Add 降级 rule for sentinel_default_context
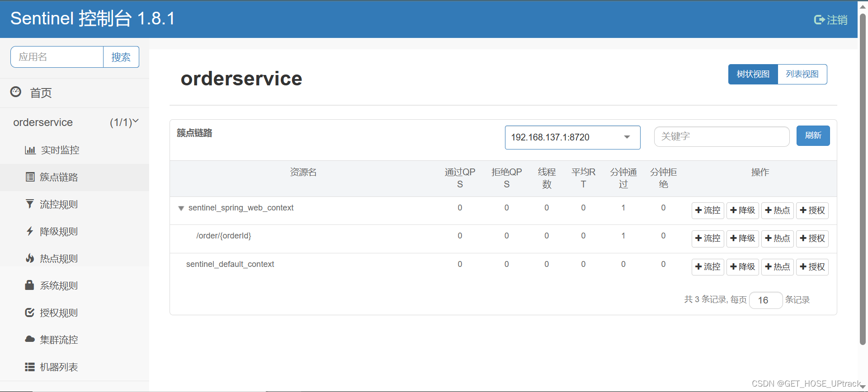 pos(743,267)
